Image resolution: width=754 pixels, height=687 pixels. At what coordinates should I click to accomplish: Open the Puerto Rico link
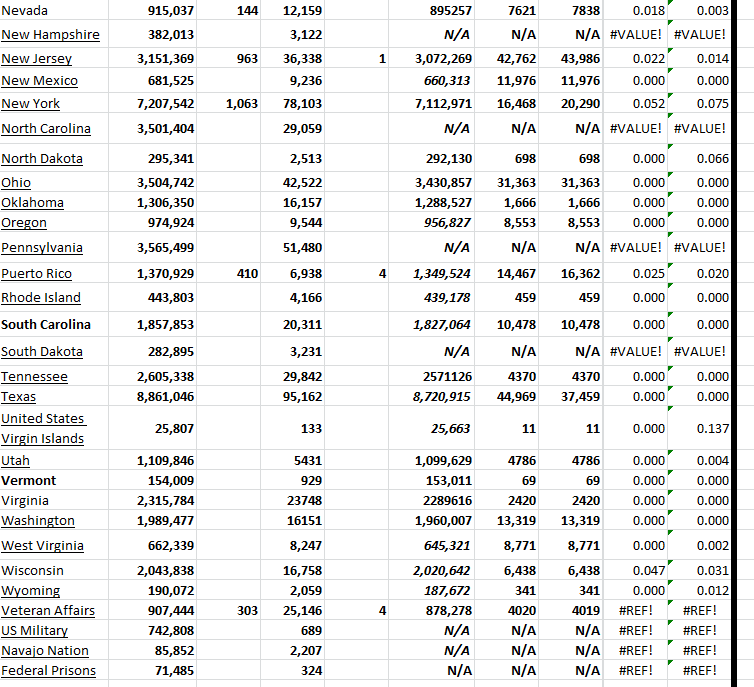37,274
